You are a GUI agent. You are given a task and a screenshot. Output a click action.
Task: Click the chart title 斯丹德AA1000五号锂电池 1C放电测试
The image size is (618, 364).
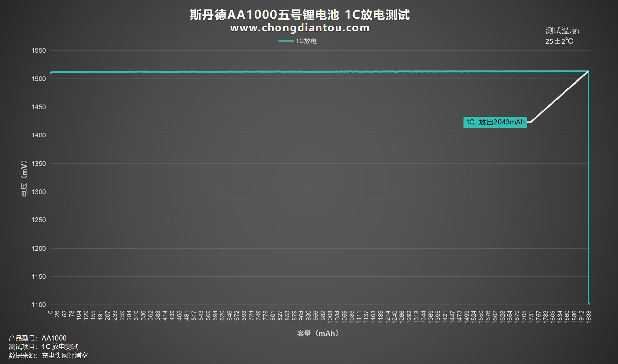[x=300, y=15]
